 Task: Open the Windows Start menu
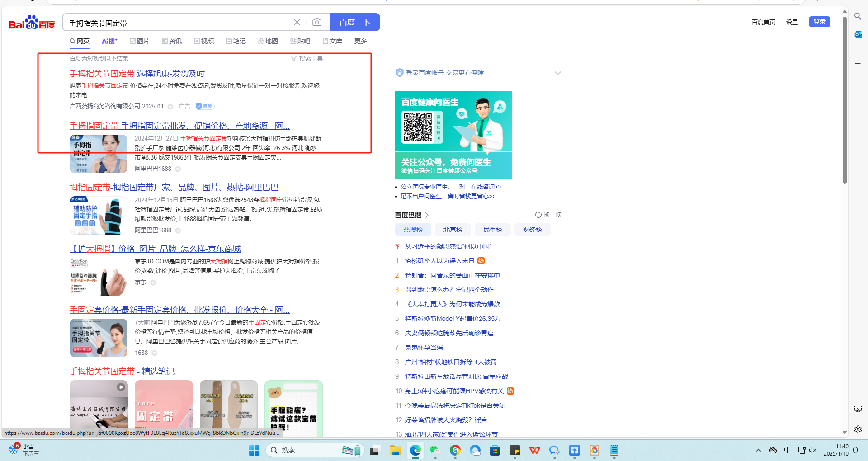click(254, 450)
